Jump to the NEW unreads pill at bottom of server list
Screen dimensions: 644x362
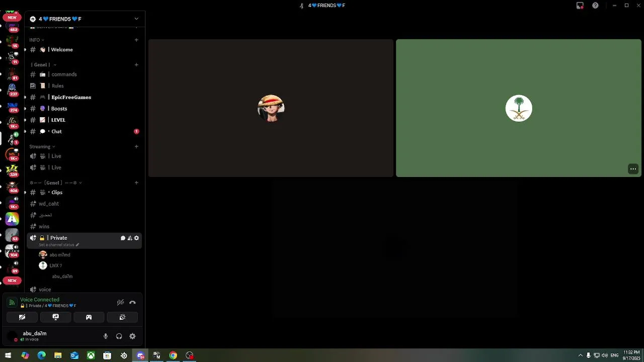click(x=12, y=281)
